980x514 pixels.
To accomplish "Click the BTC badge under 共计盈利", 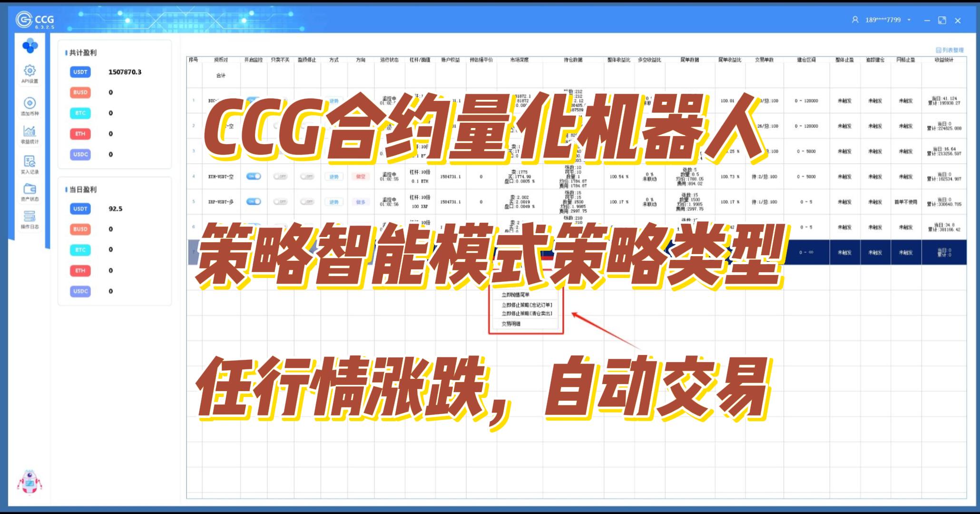I will pyautogui.click(x=80, y=113).
